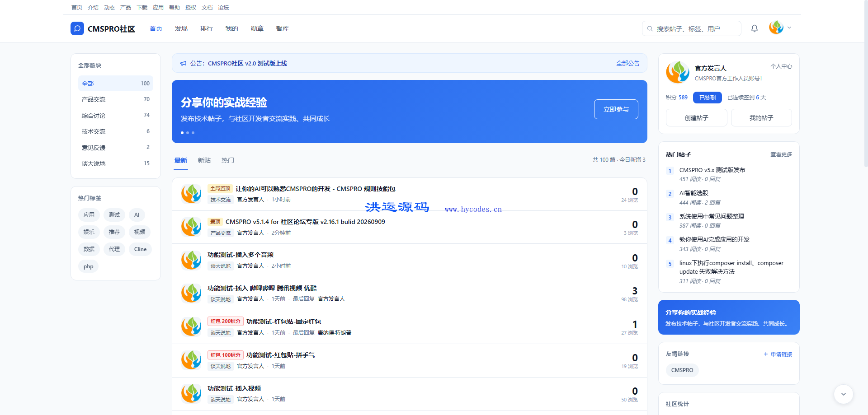This screenshot has width=868, height=415.
Task: Click the 娱乐 hot tag
Action: pyautogui.click(x=89, y=232)
